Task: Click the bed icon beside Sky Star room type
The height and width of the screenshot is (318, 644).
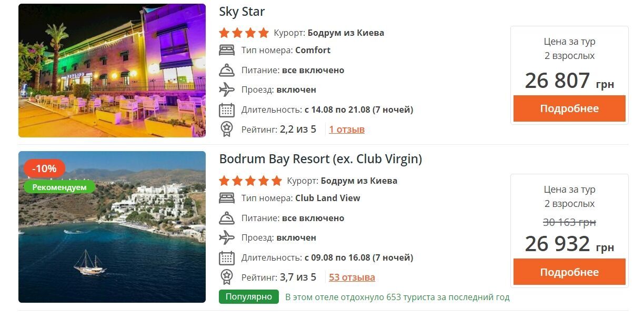Action: (227, 51)
